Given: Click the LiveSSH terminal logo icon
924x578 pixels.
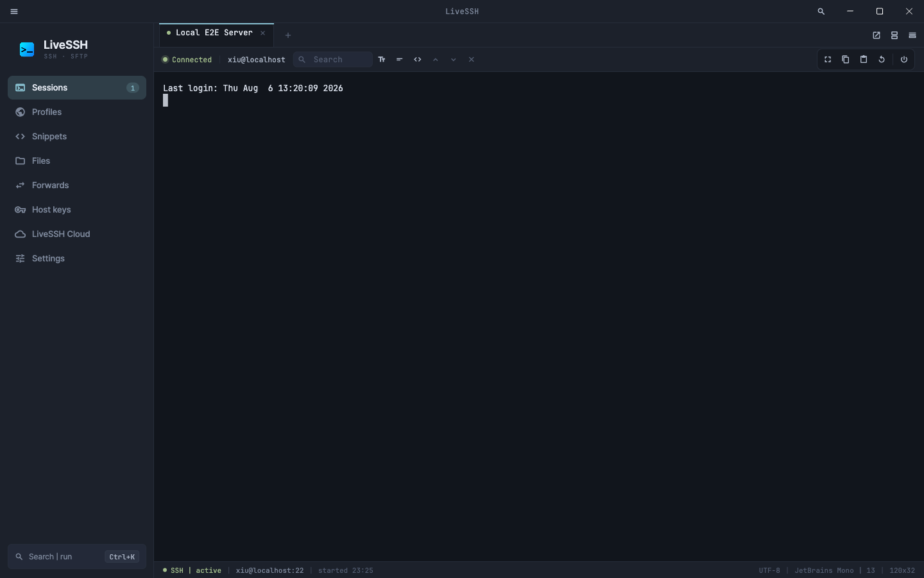Looking at the screenshot, I should tap(27, 49).
